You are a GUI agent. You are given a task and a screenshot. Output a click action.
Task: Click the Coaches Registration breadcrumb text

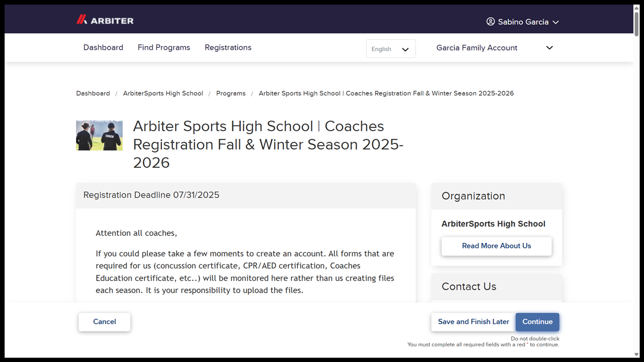[x=386, y=93]
